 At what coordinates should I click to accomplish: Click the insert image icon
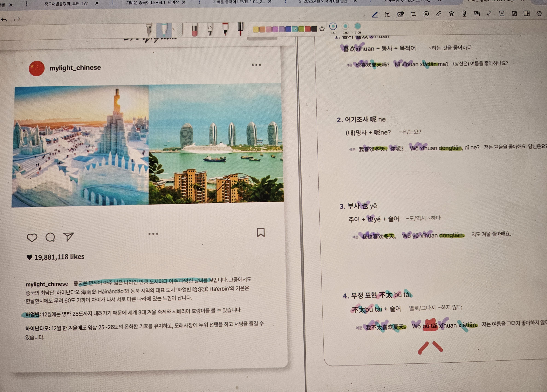pos(400,14)
